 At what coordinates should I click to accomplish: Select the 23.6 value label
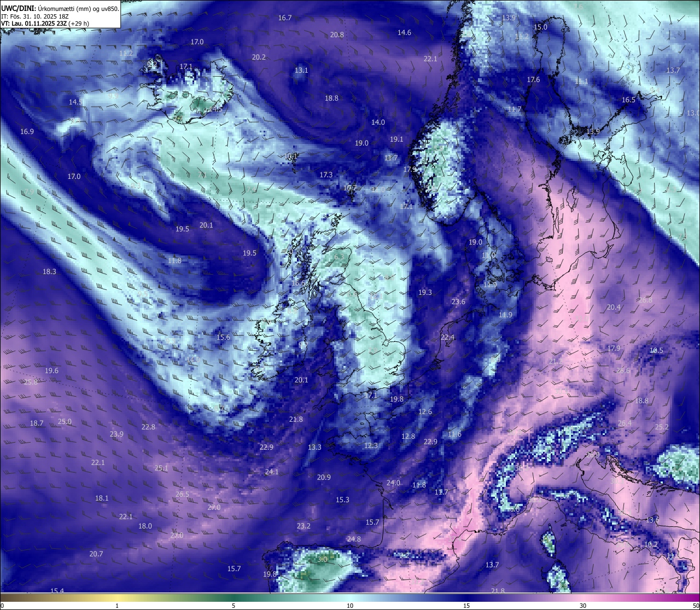[458, 301]
